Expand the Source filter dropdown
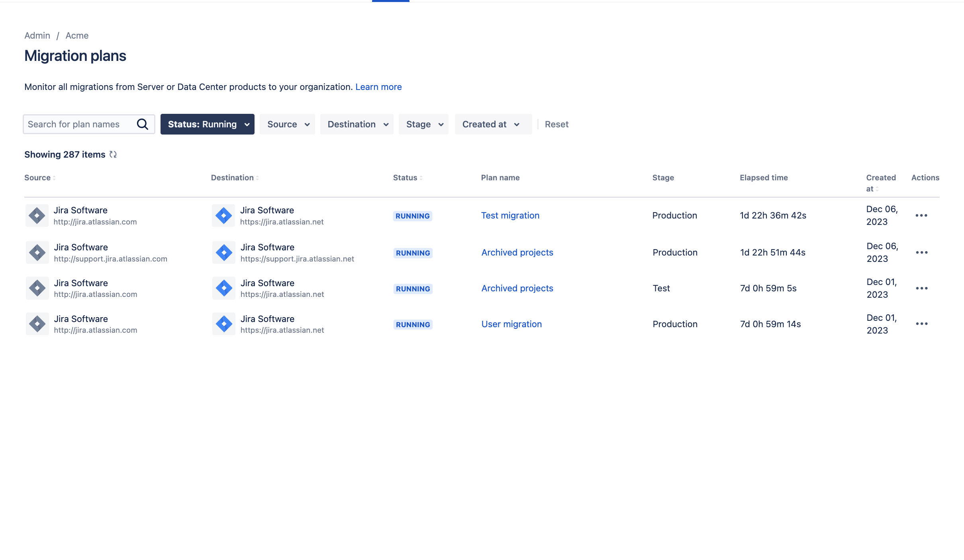 pos(287,124)
